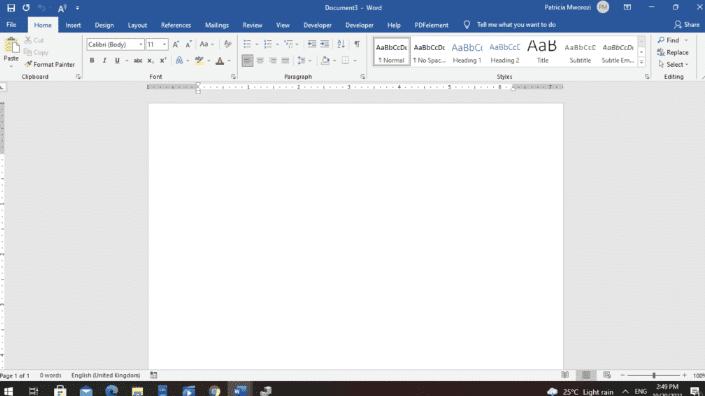Switch to the Insert tab
Image resolution: width=705 pixels, height=396 pixels.
coord(73,25)
